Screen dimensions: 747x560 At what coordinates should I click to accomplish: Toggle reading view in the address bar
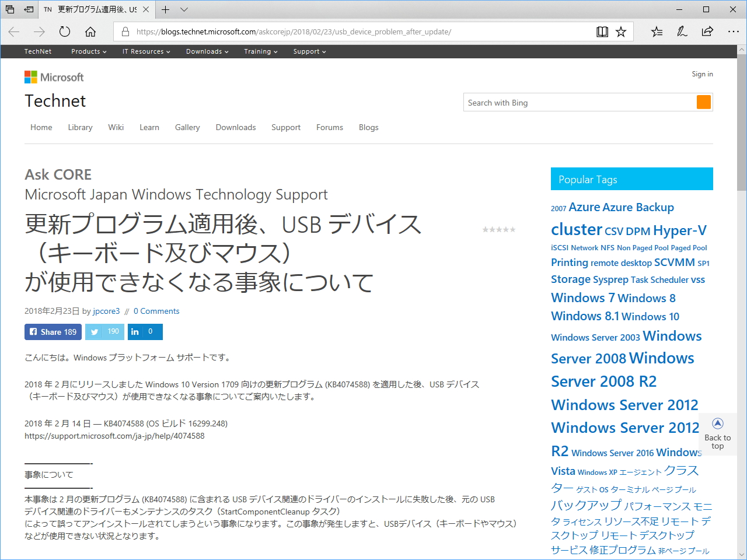[x=602, y=32]
